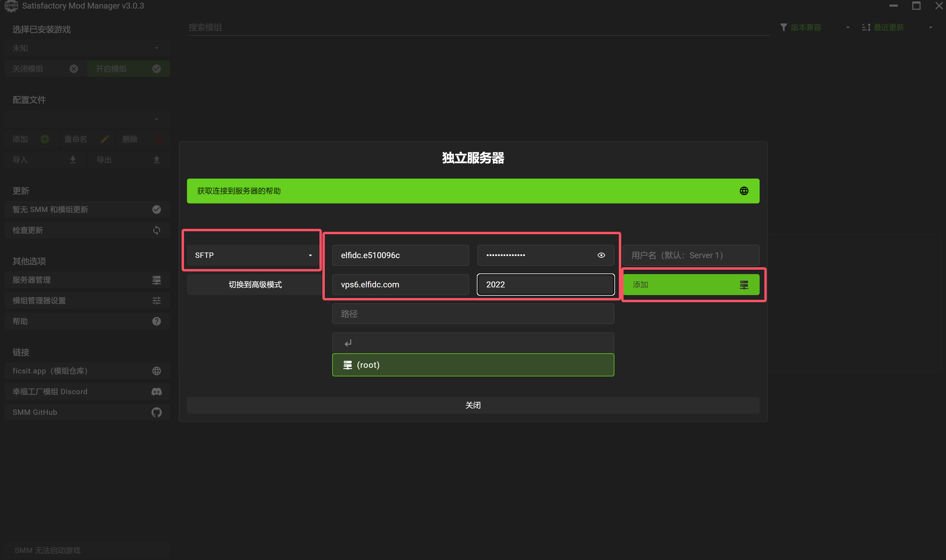Open 服务器管理 server management

click(x=87, y=280)
